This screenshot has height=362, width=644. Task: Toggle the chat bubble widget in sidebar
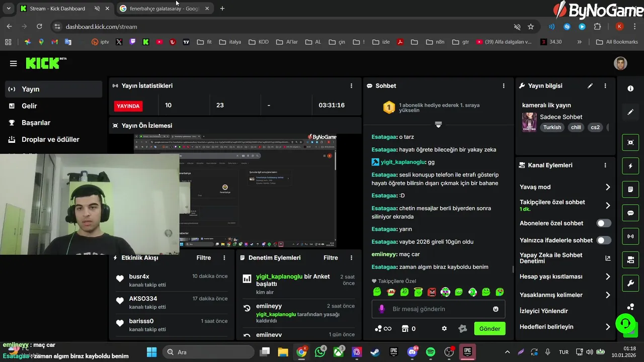coord(630,213)
